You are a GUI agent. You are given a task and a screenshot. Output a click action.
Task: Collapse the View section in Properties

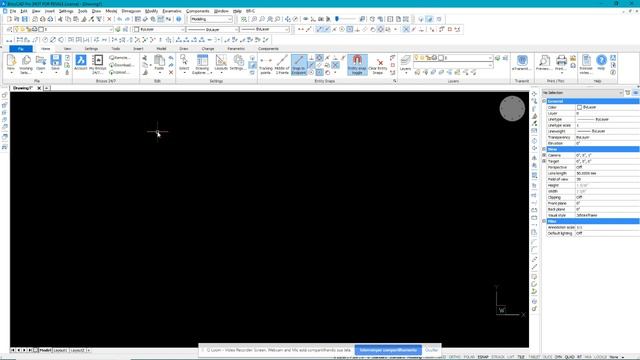[x=544, y=149]
